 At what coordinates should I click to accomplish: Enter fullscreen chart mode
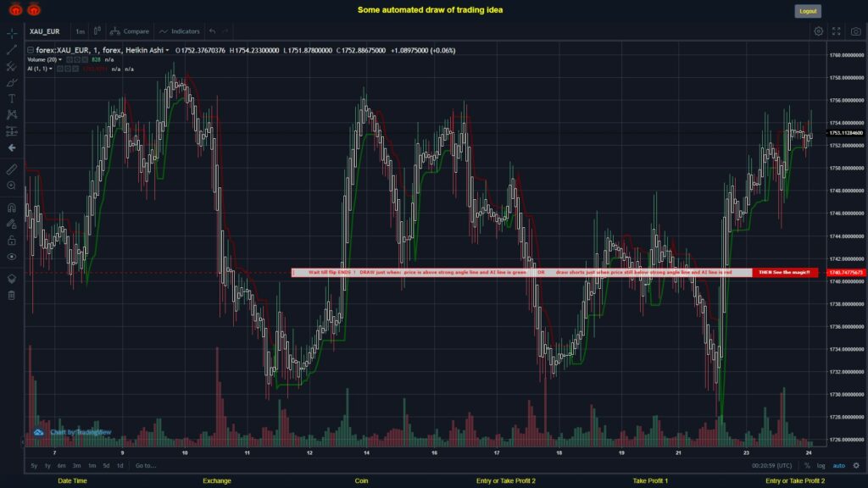click(837, 31)
